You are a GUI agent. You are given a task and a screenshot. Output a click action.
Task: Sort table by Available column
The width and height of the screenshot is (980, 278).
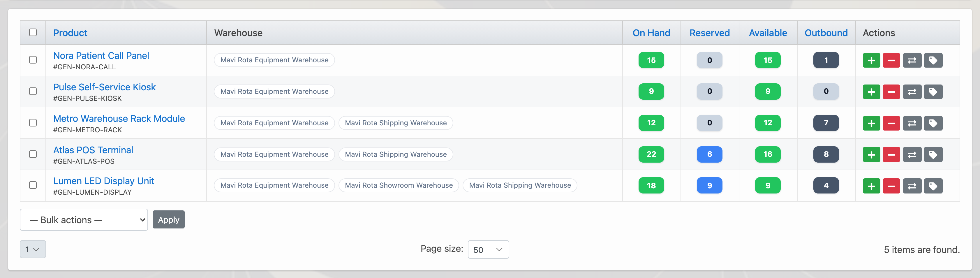point(768,33)
